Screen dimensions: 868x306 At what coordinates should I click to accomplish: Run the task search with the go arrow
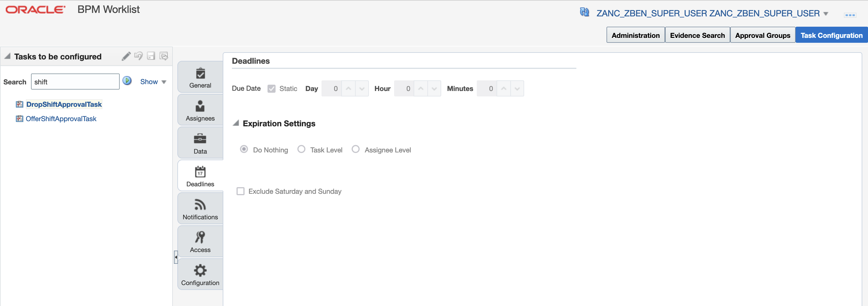coord(127,81)
